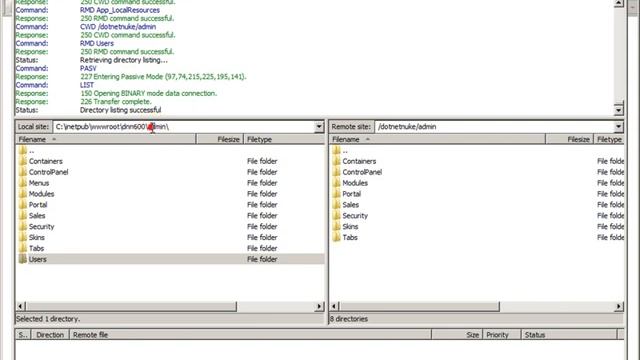
Task: Select the remote ControlPanel folder
Action: [x=362, y=172]
